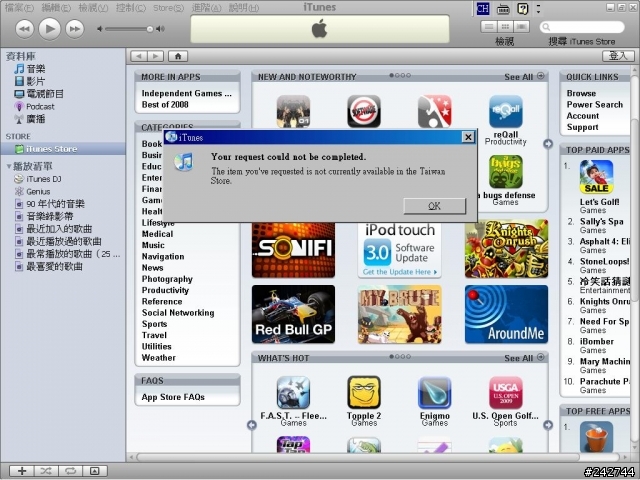Collapse the 播放清單 section
640x480 pixels.
(9, 166)
